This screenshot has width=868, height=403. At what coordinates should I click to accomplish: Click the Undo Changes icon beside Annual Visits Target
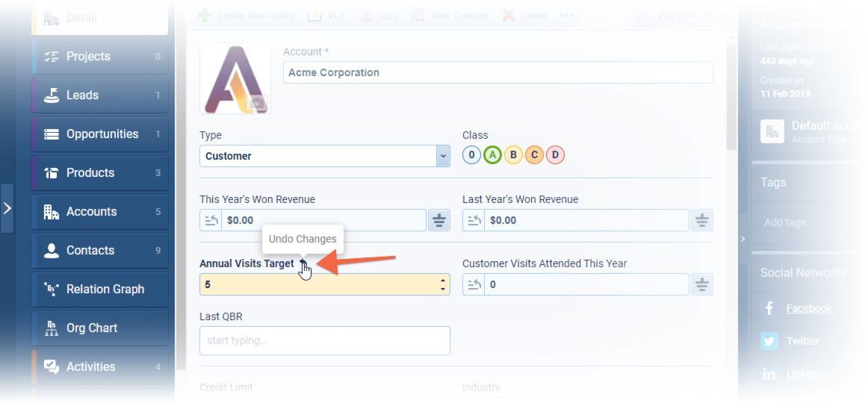302,264
